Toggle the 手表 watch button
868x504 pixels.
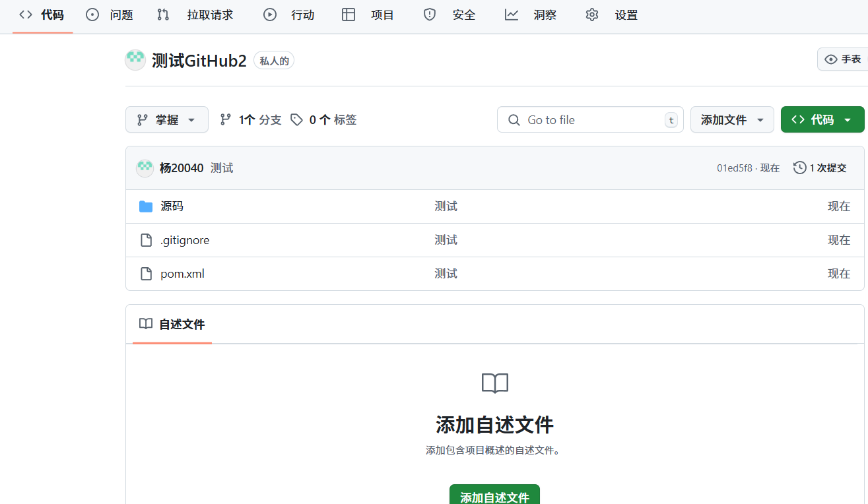[843, 59]
